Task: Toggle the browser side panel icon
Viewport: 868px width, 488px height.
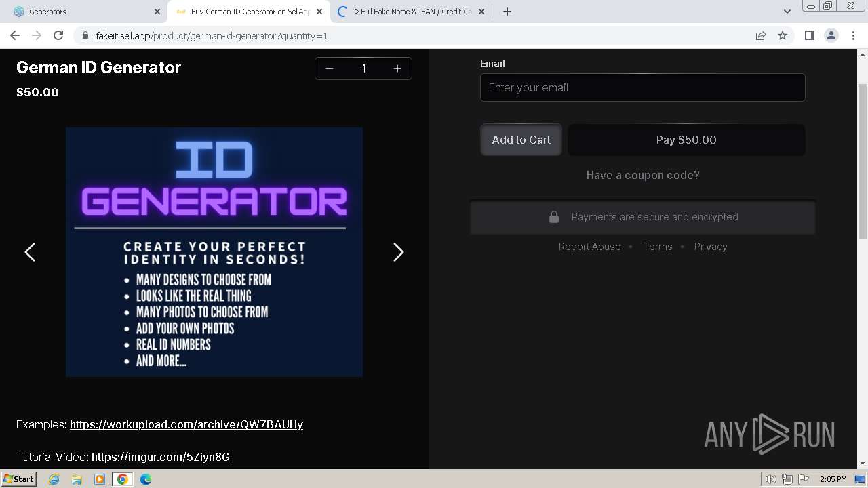Action: pos(809,35)
